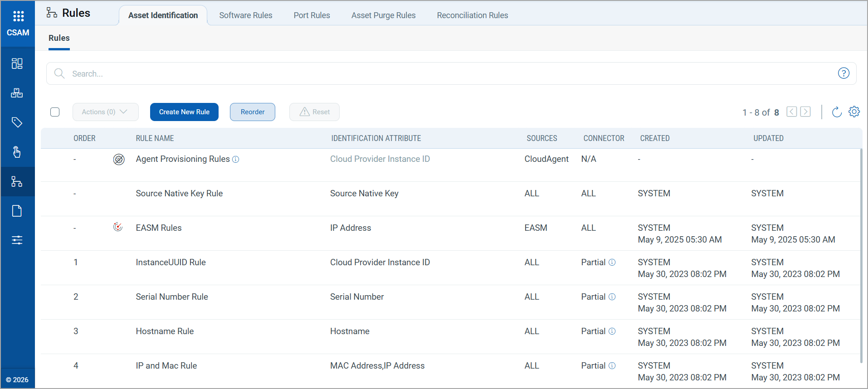868x389 pixels.
Task: Select Hostname Rule row name
Action: pos(165,331)
